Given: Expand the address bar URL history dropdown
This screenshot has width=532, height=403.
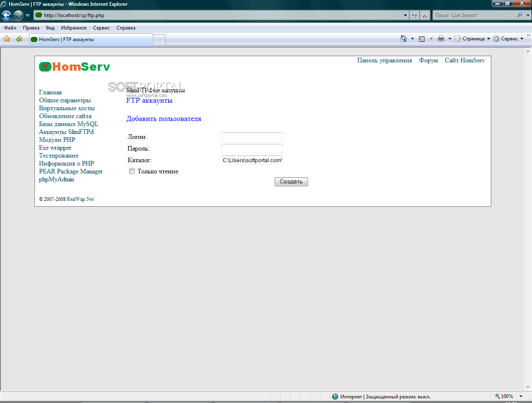Looking at the screenshot, I should 406,15.
